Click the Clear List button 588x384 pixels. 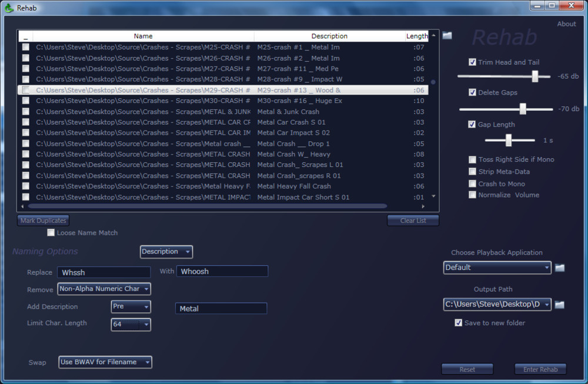click(x=413, y=221)
